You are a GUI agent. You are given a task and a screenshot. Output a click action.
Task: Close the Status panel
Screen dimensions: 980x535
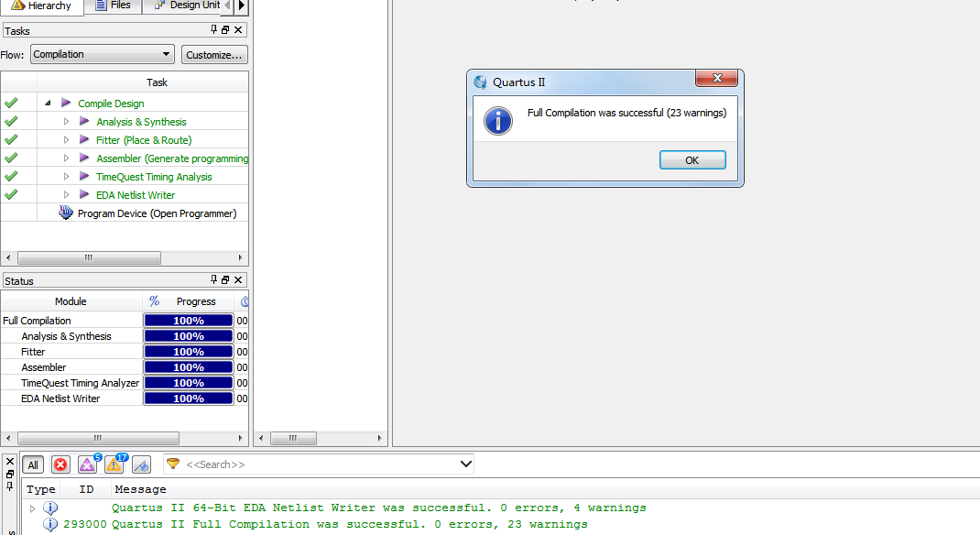pyautogui.click(x=238, y=279)
